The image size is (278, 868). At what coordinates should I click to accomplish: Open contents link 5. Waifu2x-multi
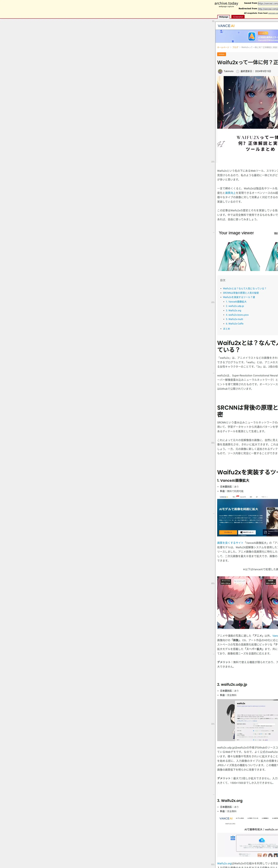click(x=234, y=319)
